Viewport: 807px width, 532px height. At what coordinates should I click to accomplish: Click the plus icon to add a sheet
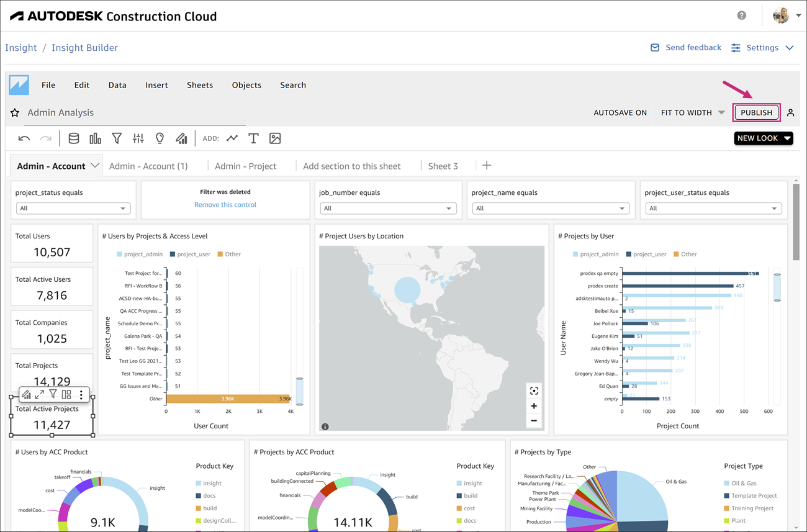(487, 166)
